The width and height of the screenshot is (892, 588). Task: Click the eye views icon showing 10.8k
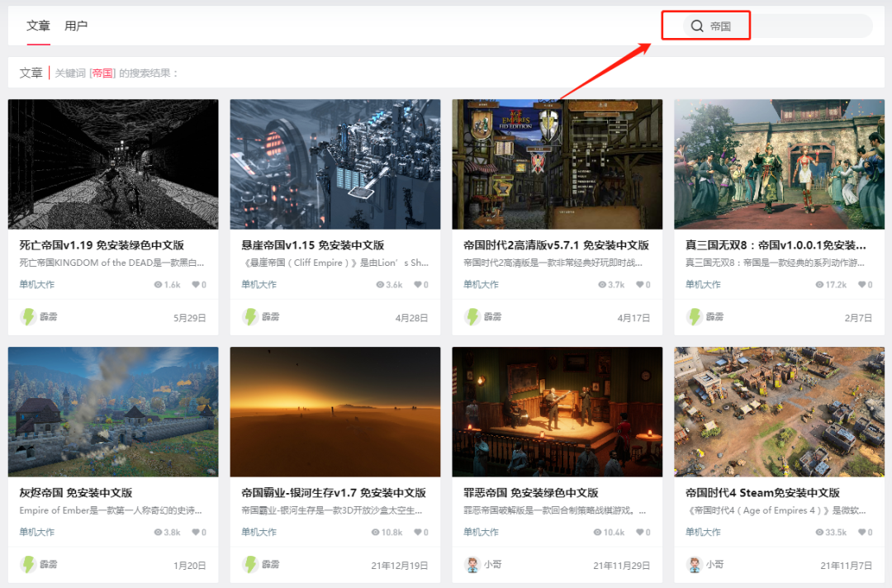(x=376, y=533)
